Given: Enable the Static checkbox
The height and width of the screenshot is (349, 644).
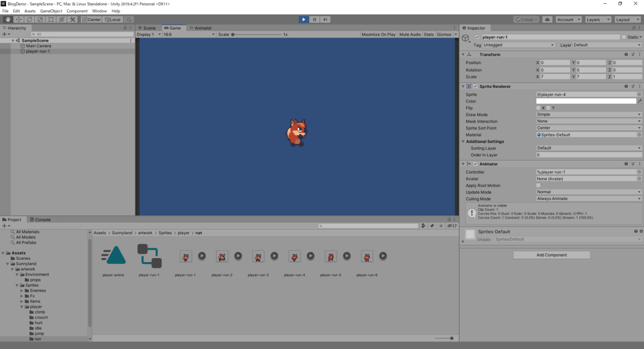Looking at the screenshot, I should point(624,37).
